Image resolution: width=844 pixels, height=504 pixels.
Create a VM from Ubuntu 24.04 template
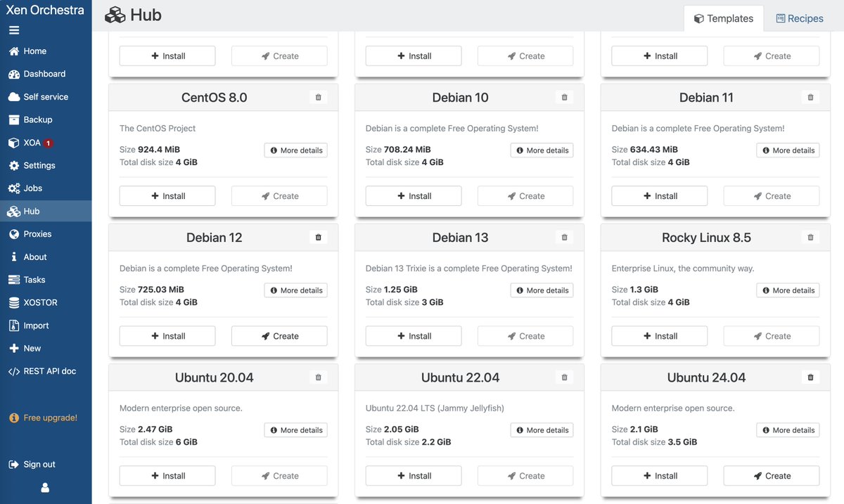tap(772, 476)
